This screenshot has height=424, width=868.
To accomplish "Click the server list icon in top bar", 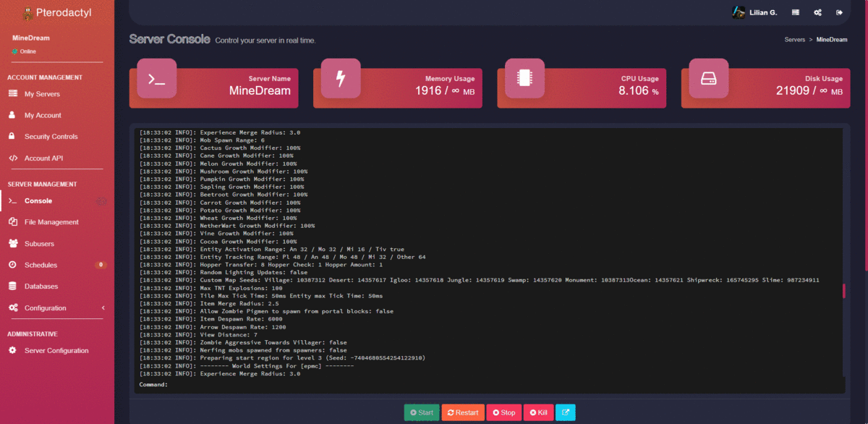I will [796, 12].
